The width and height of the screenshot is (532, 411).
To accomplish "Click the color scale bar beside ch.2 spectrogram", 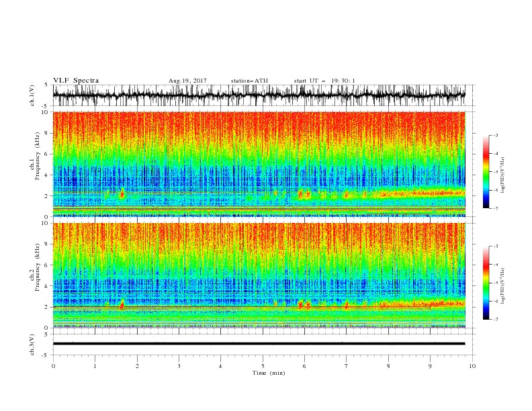I will pyautogui.click(x=486, y=283).
